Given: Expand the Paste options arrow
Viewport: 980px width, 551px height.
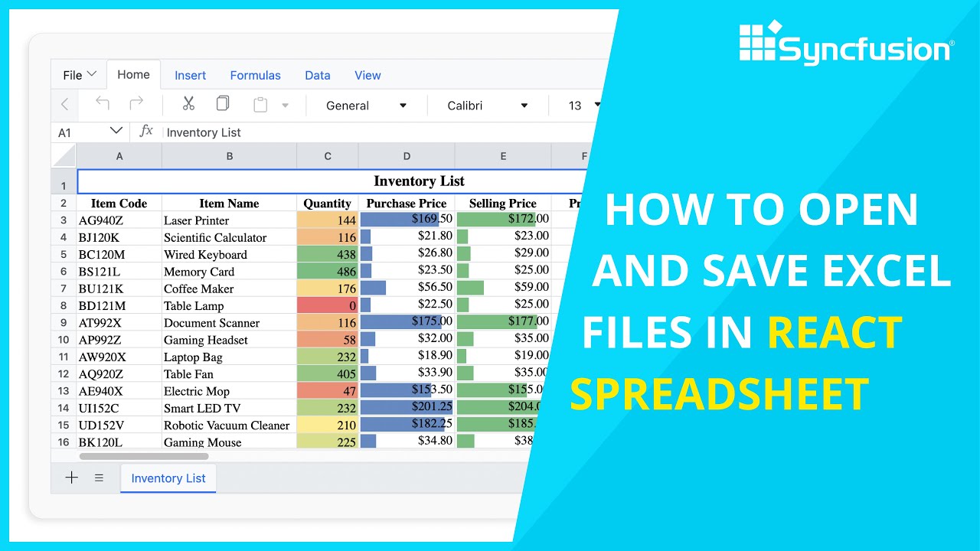Looking at the screenshot, I should click(x=285, y=106).
